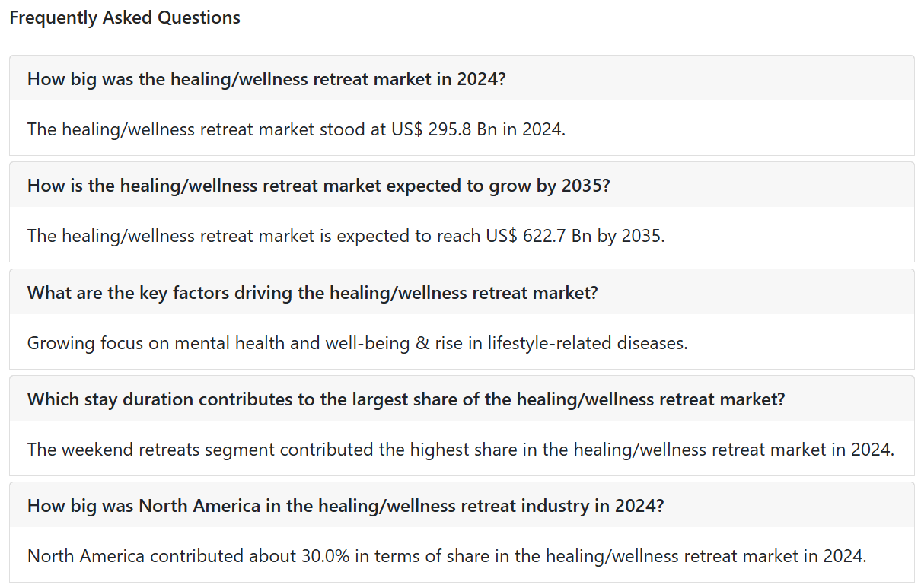Click the answer stating US$ 295.8 Bn in 2024
The height and width of the screenshot is (588, 921).
(x=296, y=129)
